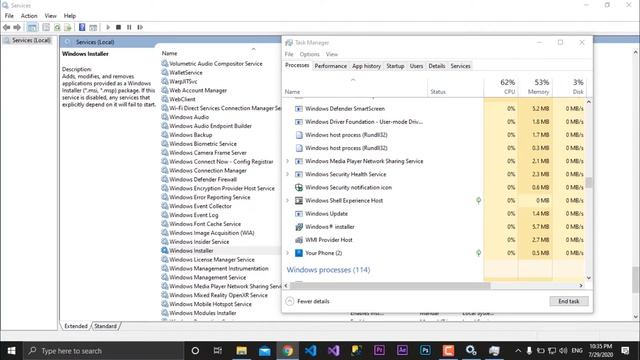Open Google Chrome from the taskbar
The height and width of the screenshot is (360, 640).
tap(287, 351)
